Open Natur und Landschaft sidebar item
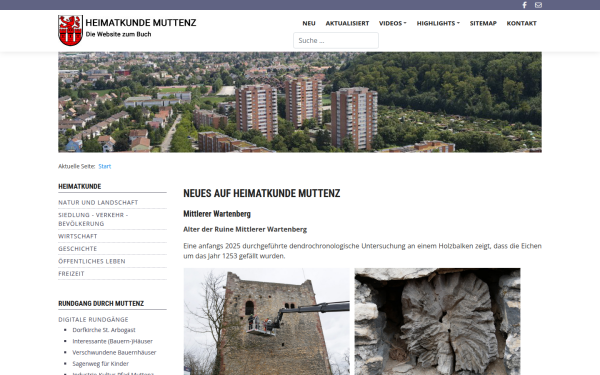 coord(98,202)
